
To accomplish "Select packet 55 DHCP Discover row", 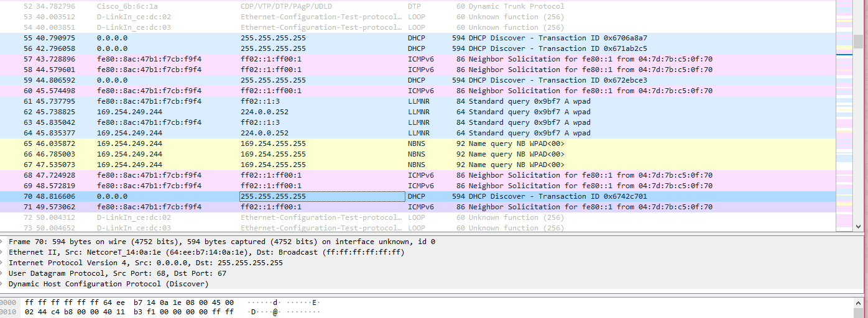I will coord(373,38).
